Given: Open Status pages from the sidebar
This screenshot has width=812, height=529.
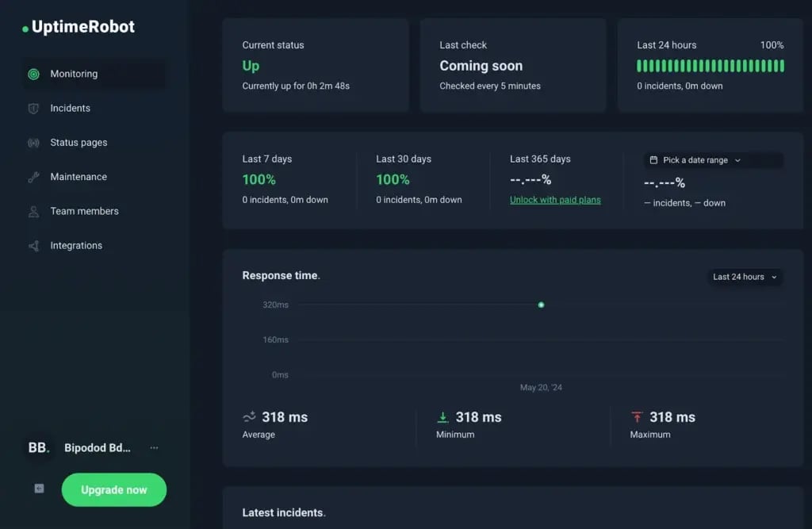Looking at the screenshot, I should click(x=79, y=143).
